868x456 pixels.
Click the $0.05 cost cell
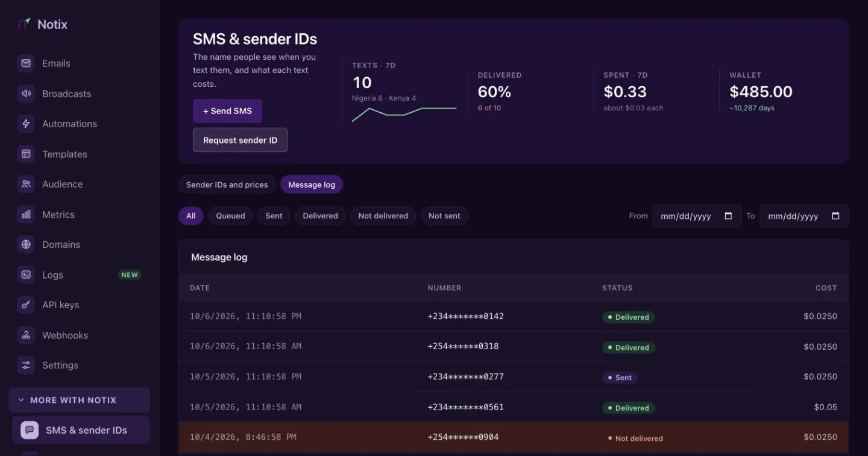tap(825, 407)
